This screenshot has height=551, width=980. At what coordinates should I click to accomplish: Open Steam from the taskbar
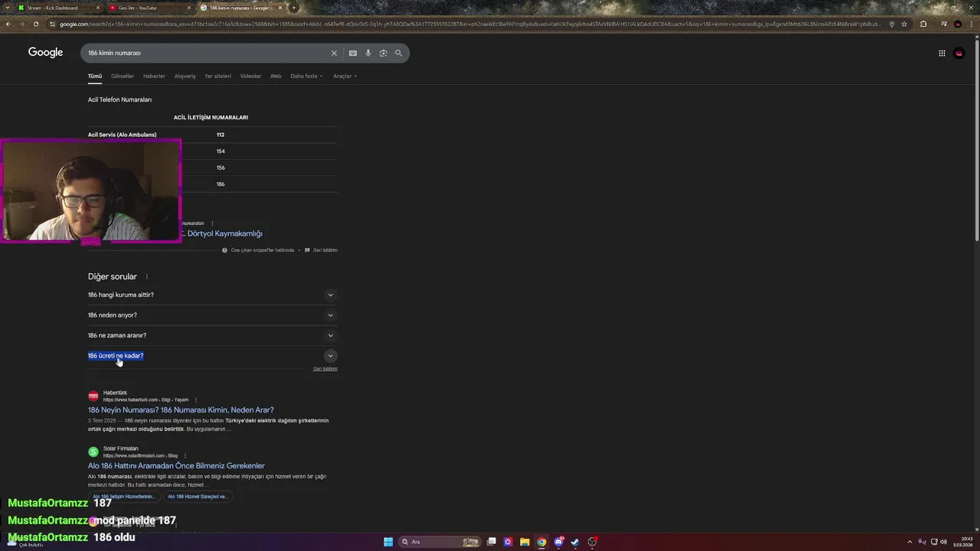click(x=575, y=542)
